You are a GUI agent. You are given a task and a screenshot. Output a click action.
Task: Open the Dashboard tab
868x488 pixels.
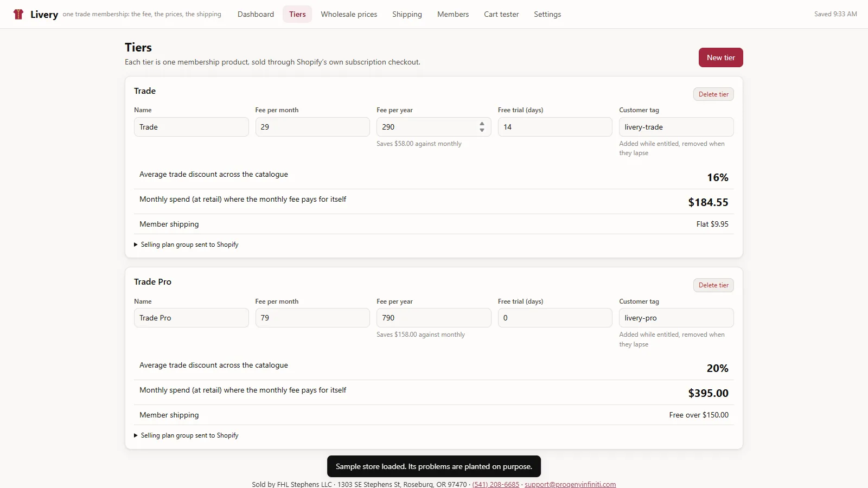256,14
